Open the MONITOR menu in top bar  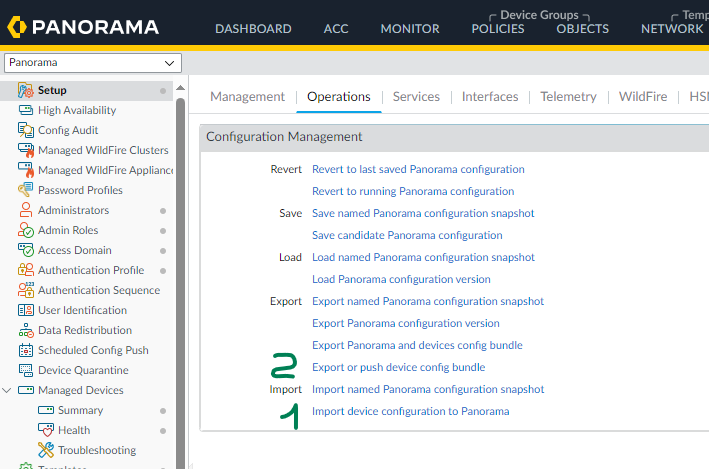pyautogui.click(x=410, y=29)
